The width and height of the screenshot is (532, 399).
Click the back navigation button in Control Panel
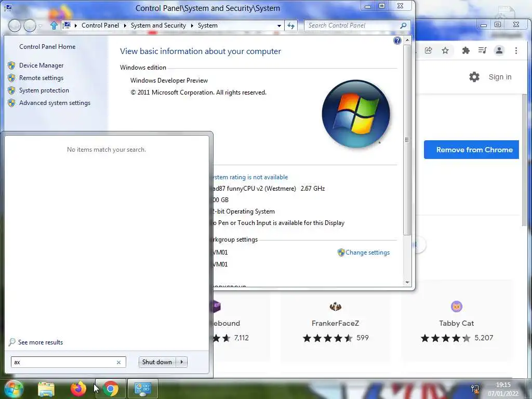click(x=15, y=25)
